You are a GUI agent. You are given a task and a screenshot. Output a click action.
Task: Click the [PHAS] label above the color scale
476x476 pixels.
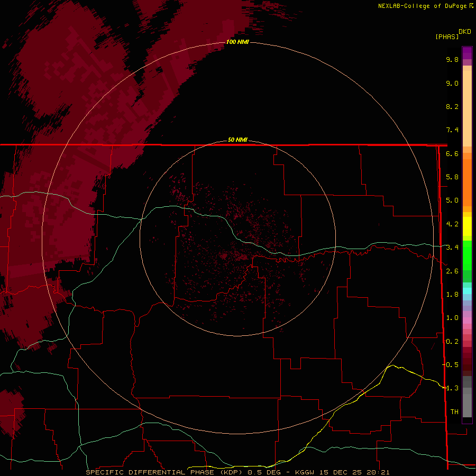[x=447, y=36]
